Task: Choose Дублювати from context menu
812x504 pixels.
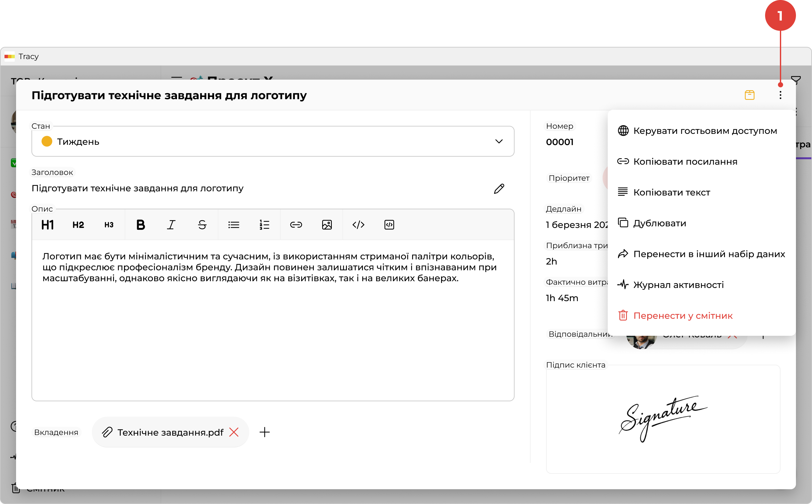Action: (659, 223)
